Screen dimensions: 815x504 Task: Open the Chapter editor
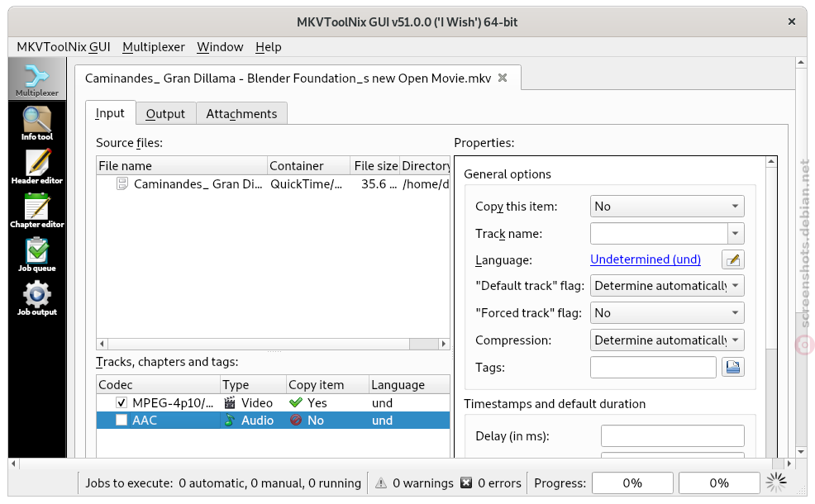tap(37, 211)
